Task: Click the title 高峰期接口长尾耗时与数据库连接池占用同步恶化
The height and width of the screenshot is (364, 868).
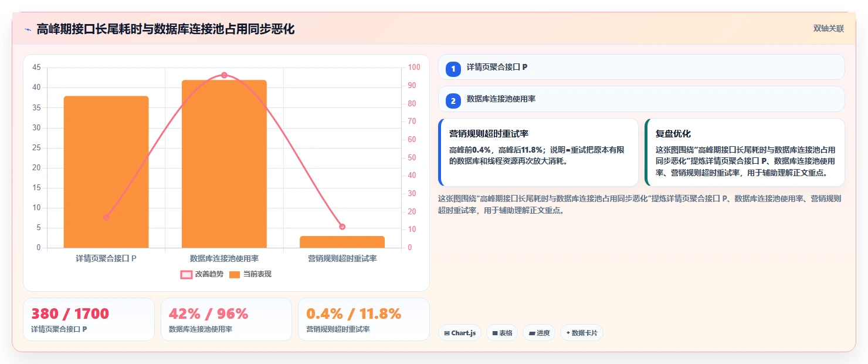Action: (x=165, y=29)
